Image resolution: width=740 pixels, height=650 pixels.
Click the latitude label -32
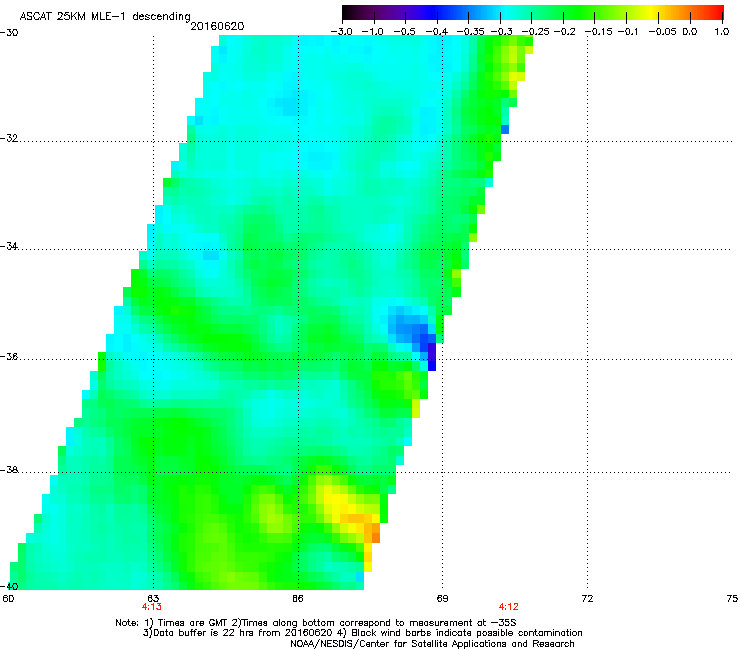click(9, 138)
